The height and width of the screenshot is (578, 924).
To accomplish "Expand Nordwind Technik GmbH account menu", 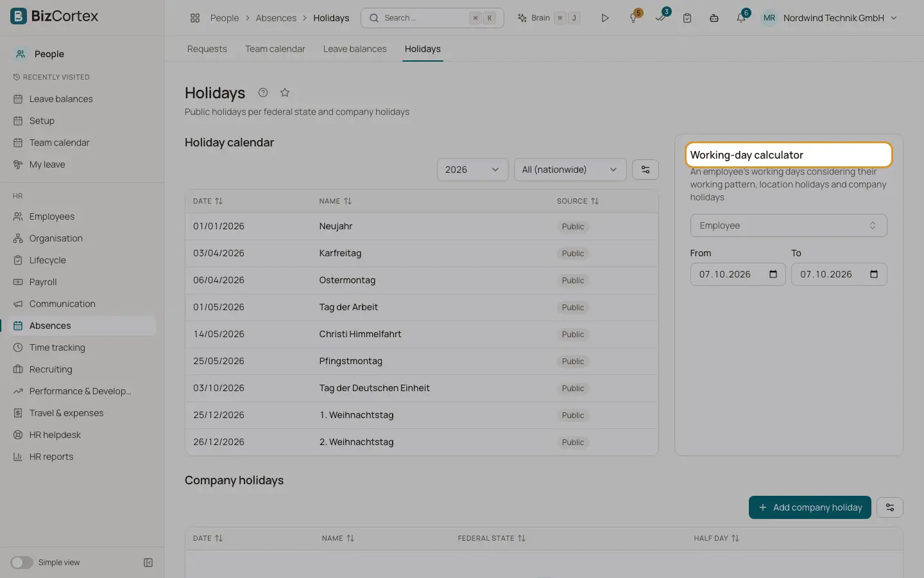I will point(829,18).
